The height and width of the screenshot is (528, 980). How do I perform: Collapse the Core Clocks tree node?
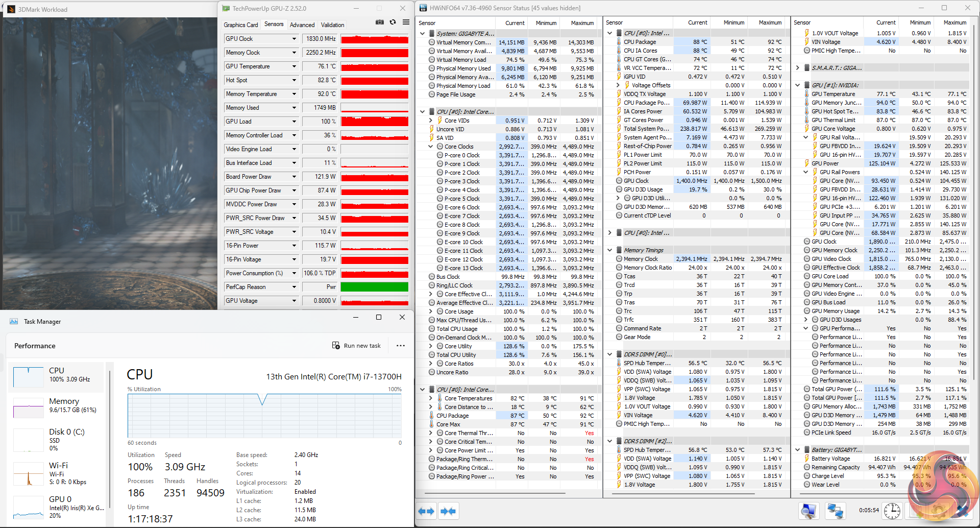pos(431,147)
